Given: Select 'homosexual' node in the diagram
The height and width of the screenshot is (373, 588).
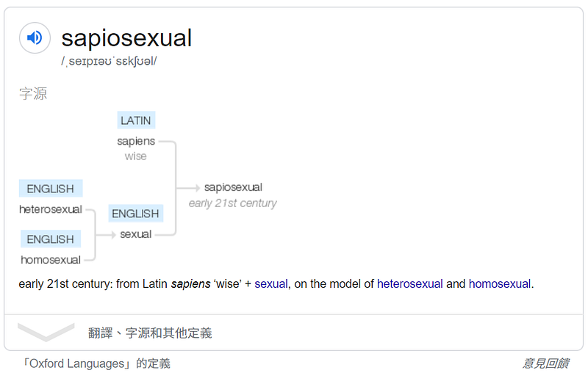Looking at the screenshot, I should 51,259.
